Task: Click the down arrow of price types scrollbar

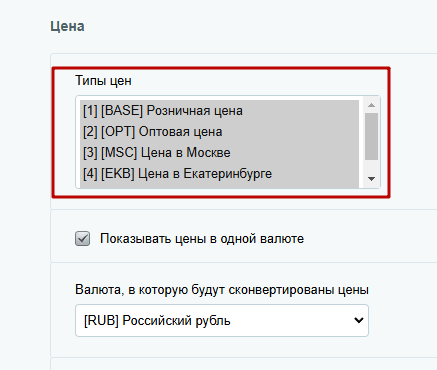Action: pos(371,179)
